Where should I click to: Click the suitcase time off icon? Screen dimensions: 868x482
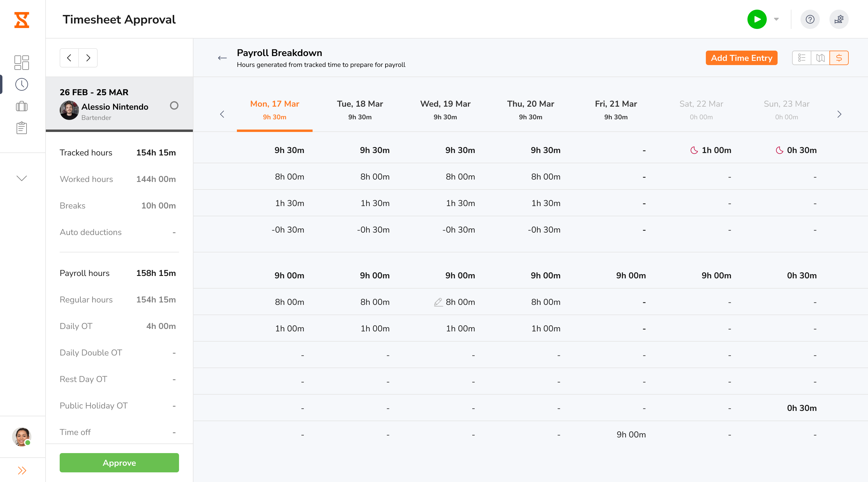pyautogui.click(x=22, y=106)
